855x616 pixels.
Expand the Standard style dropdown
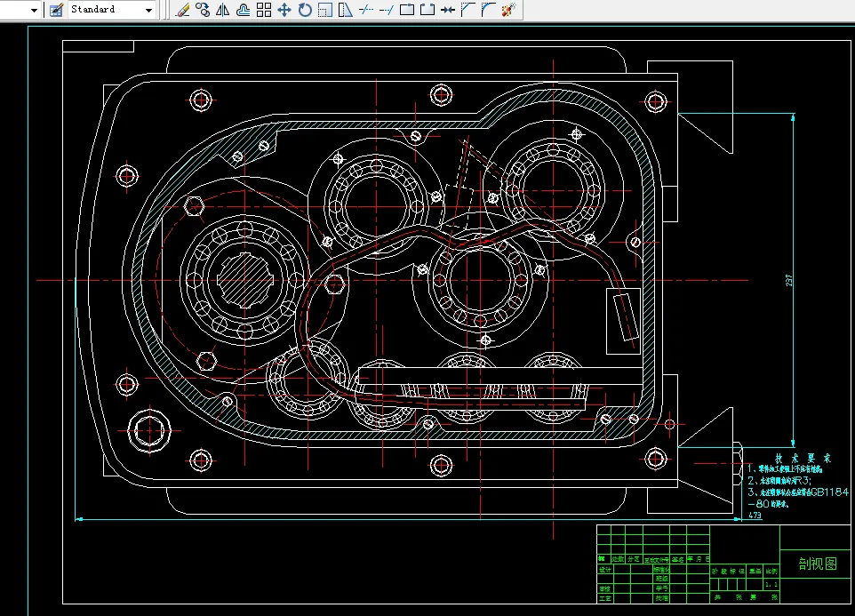point(148,10)
